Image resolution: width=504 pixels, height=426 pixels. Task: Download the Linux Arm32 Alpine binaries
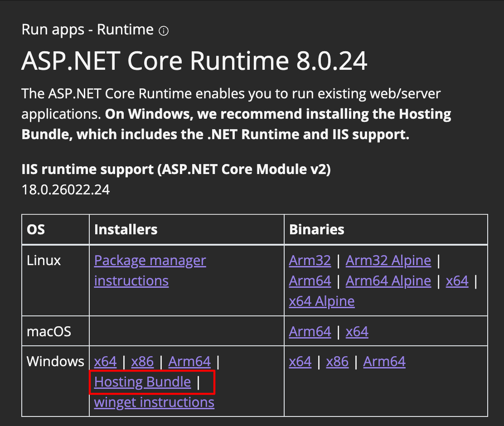[x=388, y=260]
